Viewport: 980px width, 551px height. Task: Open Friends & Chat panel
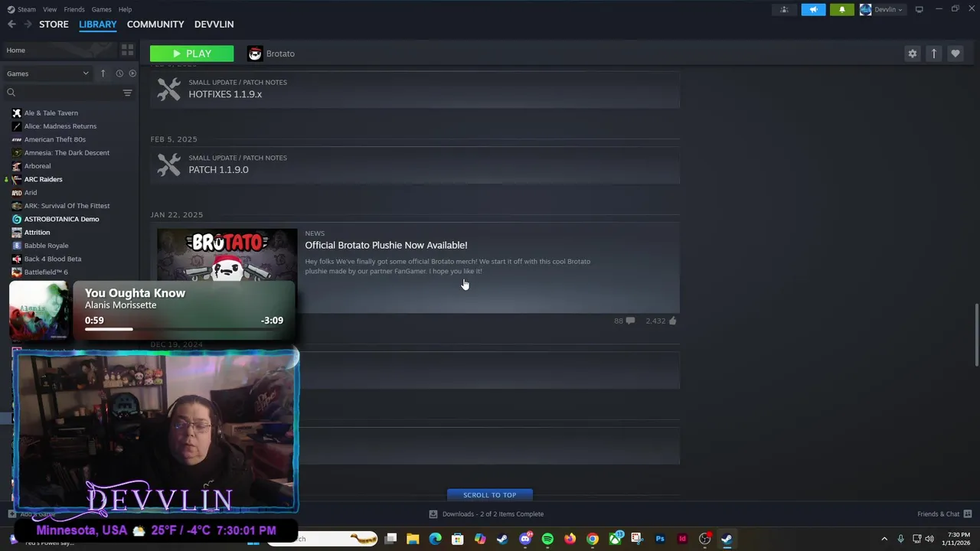[944, 514]
